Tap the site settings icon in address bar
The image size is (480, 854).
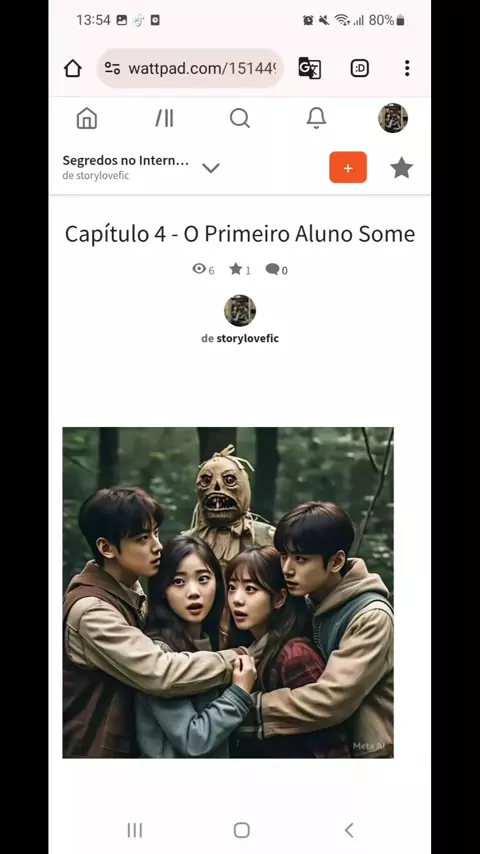[x=112, y=69]
